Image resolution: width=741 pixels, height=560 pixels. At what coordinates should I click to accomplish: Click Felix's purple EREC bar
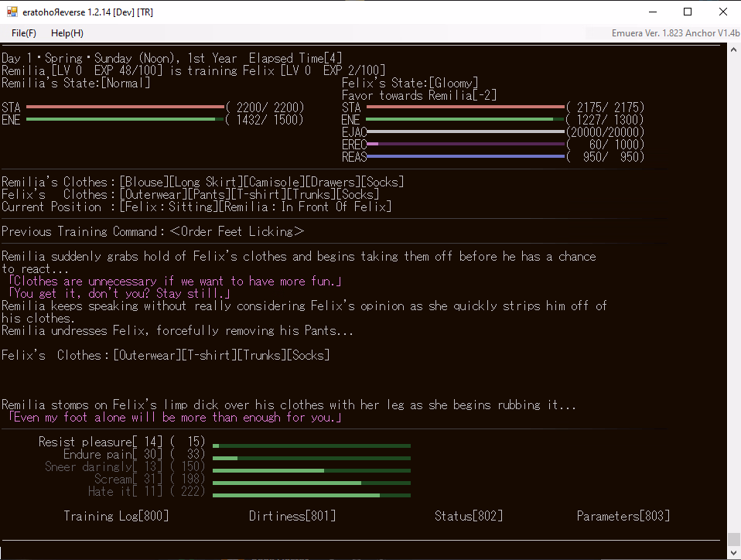point(466,144)
